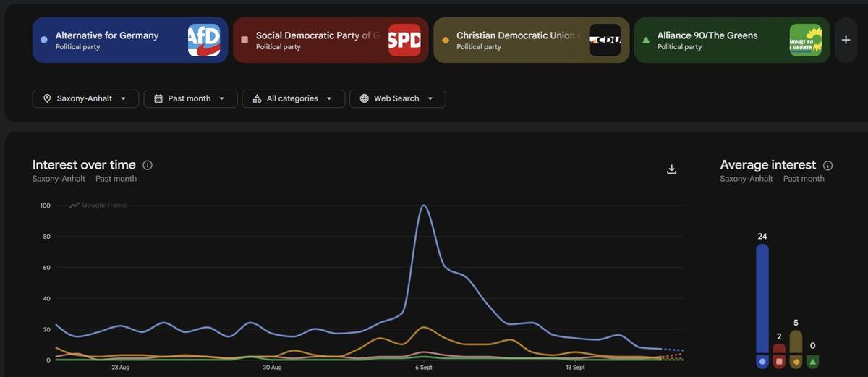Click the Average interest heading
Viewport: 868px width, 377px height.
coord(768,165)
